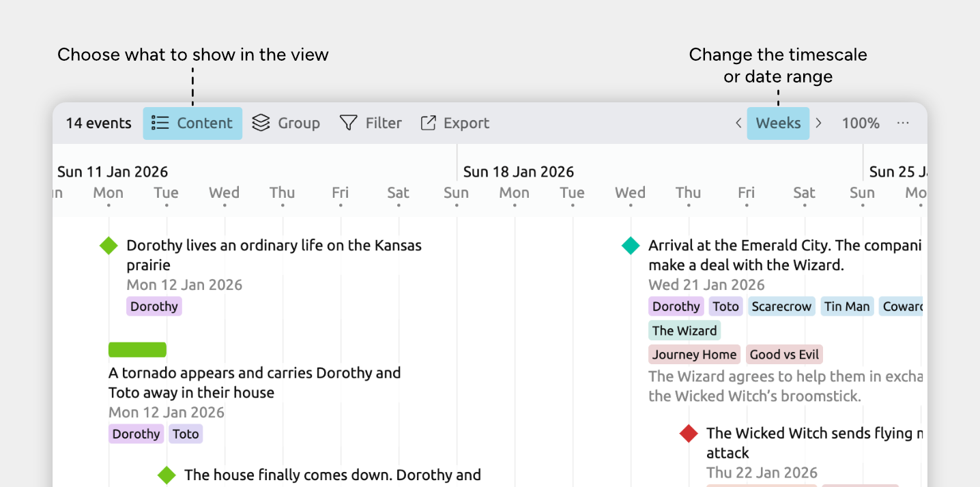Image resolution: width=980 pixels, height=487 pixels.
Task: Click Toto tag under tornado event
Action: click(186, 434)
